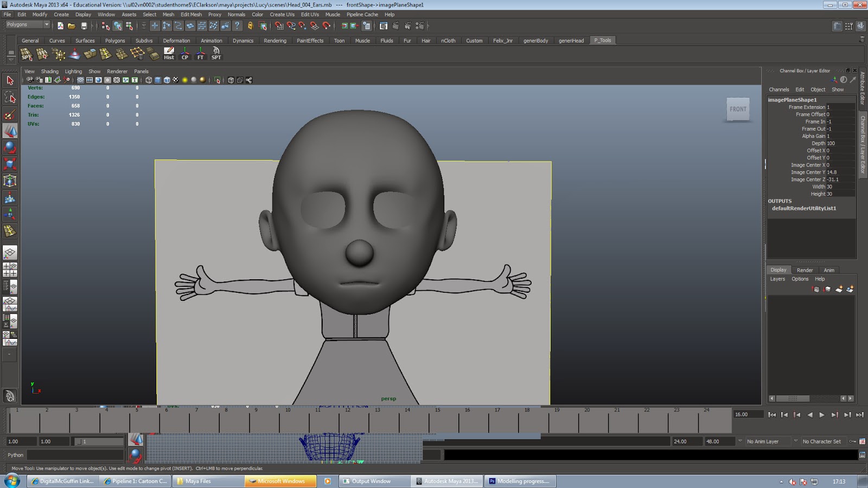868x488 pixels.
Task: Switch to the Deformation shelf tab
Action: click(x=176, y=41)
